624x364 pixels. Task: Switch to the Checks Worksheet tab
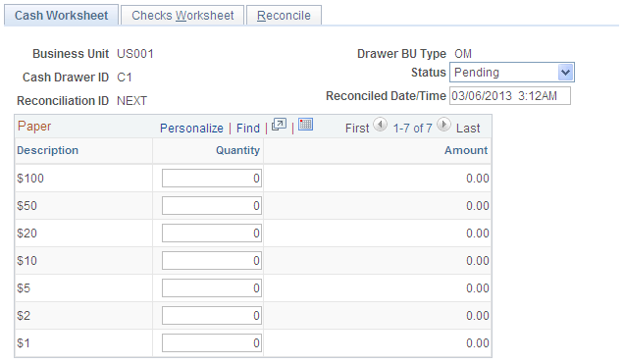[x=182, y=15]
